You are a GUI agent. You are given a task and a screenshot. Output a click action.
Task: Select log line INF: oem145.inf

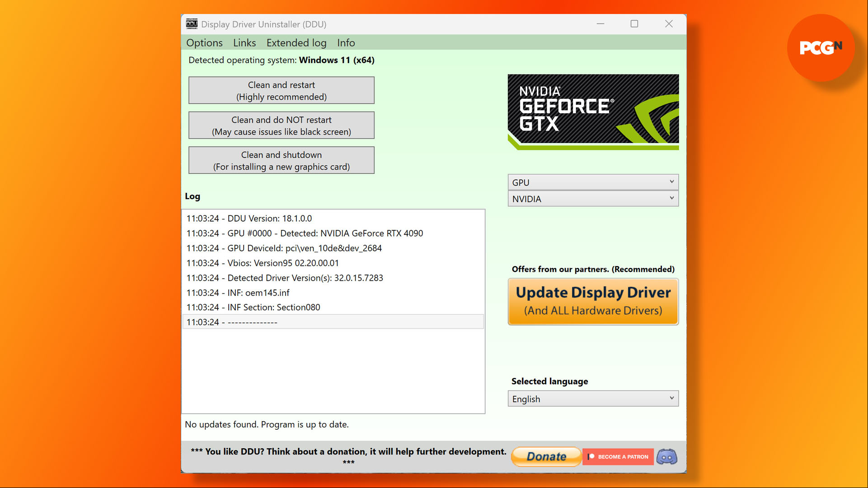[333, 293]
